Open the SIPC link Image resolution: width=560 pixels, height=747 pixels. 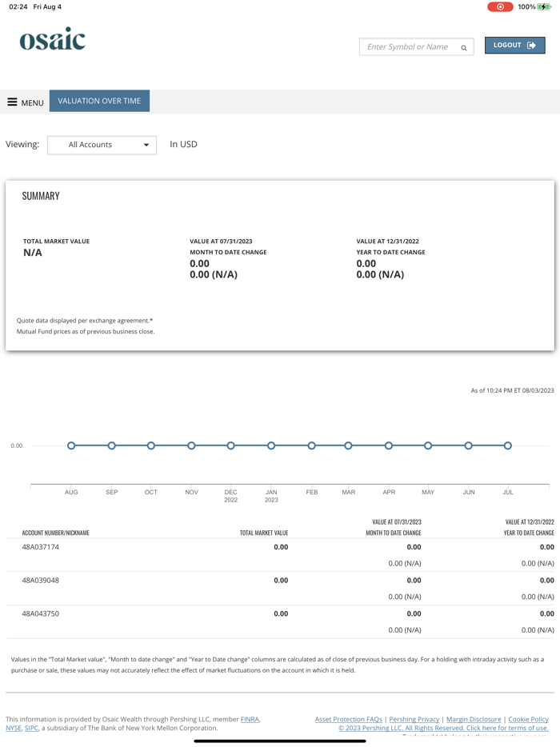tap(31, 729)
